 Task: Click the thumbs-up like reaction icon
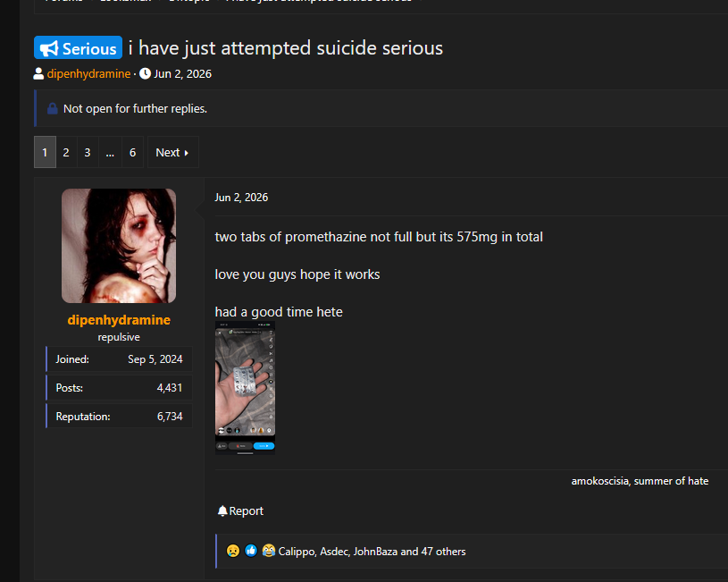(x=251, y=551)
